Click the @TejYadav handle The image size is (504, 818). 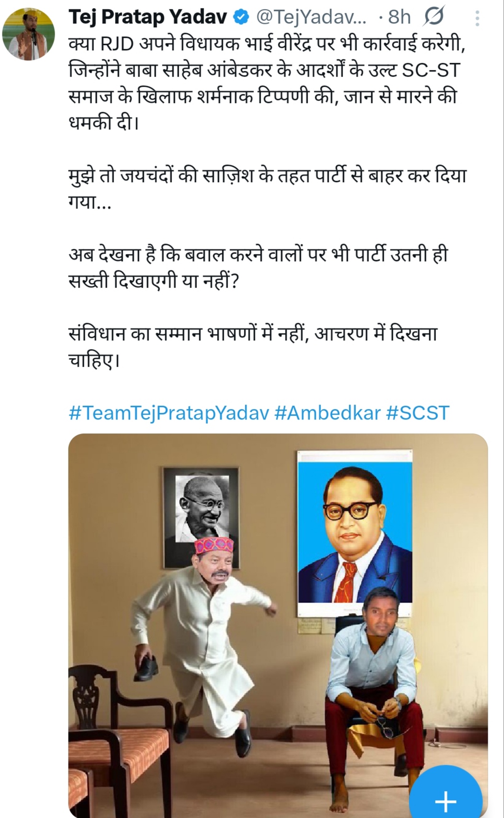(x=311, y=17)
